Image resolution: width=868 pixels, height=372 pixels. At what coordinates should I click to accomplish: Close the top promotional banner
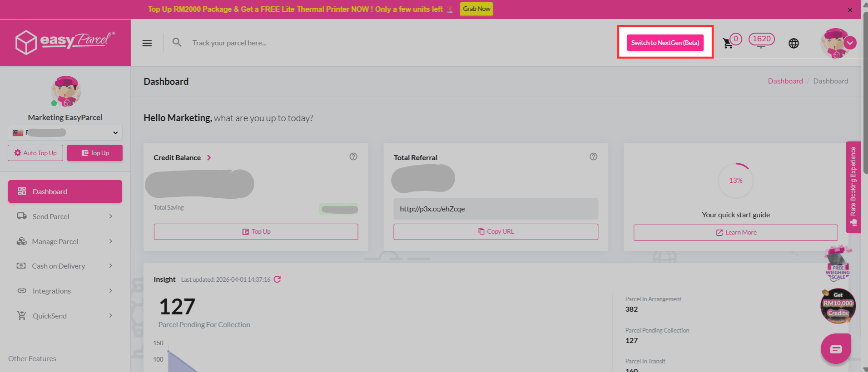click(850, 10)
